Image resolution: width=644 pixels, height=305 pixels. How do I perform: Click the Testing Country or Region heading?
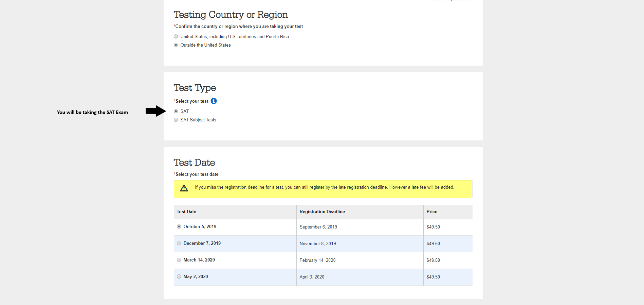point(231,15)
